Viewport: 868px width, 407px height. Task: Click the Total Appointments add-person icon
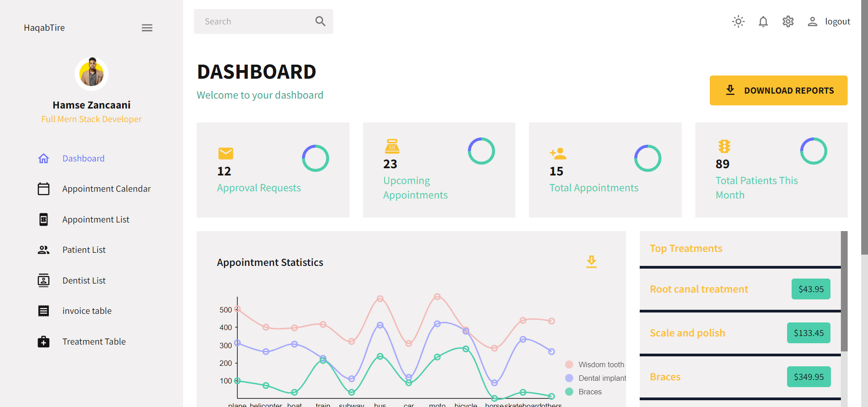pos(558,154)
